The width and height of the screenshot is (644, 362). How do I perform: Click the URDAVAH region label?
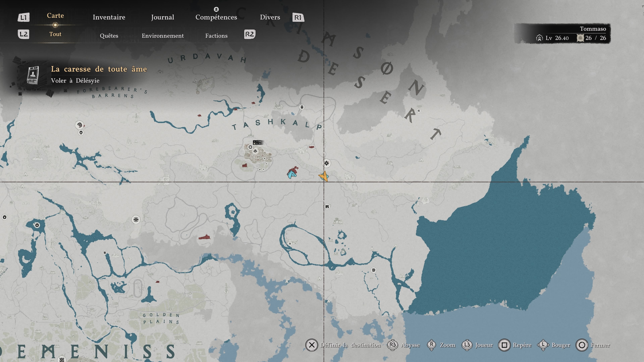click(x=207, y=58)
